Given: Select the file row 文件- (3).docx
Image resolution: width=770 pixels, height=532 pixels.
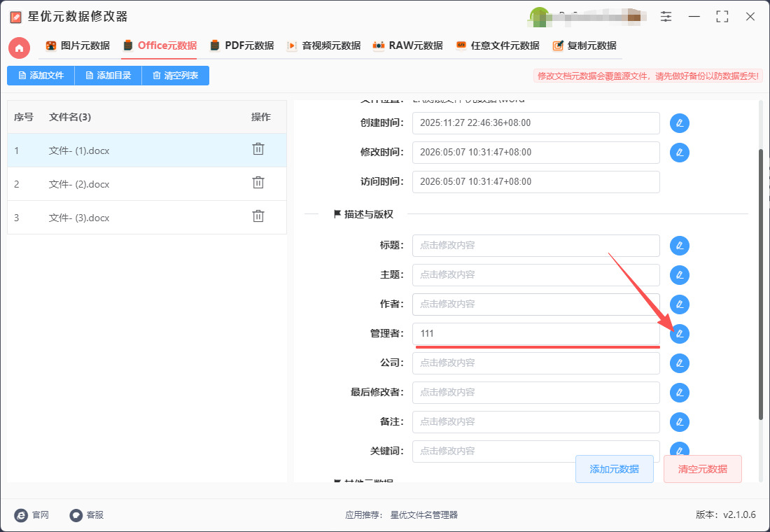Looking at the screenshot, I should point(147,218).
